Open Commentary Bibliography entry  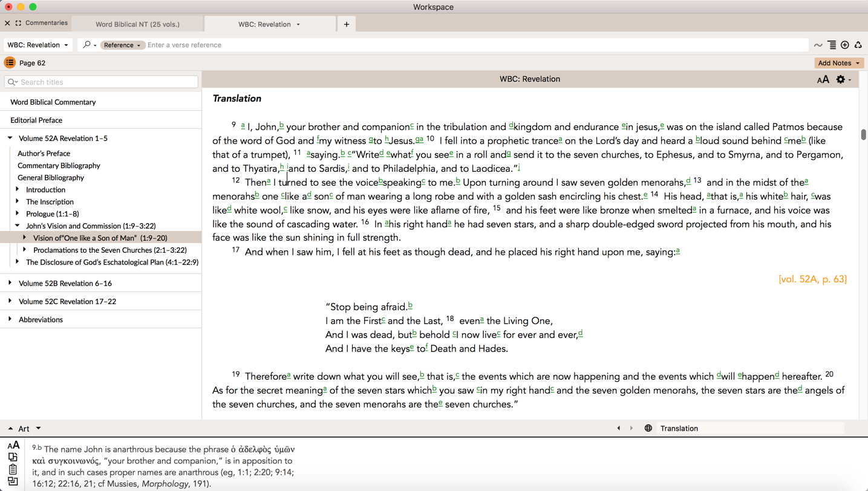[59, 166]
